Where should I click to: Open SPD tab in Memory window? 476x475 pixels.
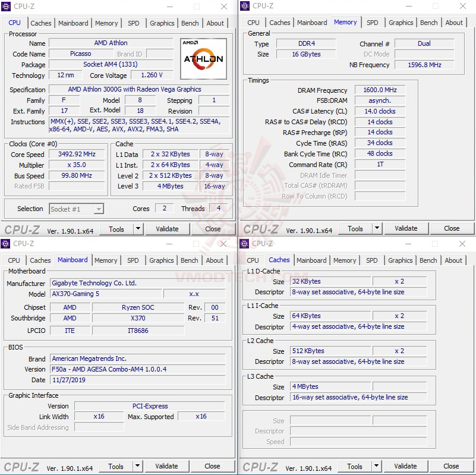(373, 23)
